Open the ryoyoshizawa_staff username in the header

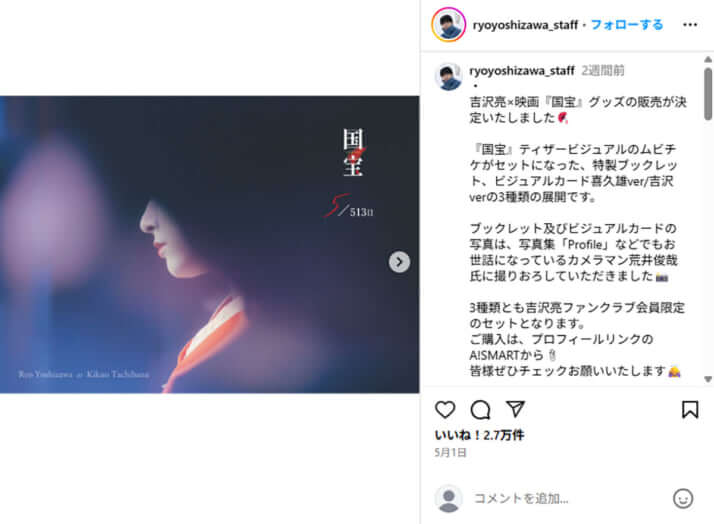coord(525,25)
